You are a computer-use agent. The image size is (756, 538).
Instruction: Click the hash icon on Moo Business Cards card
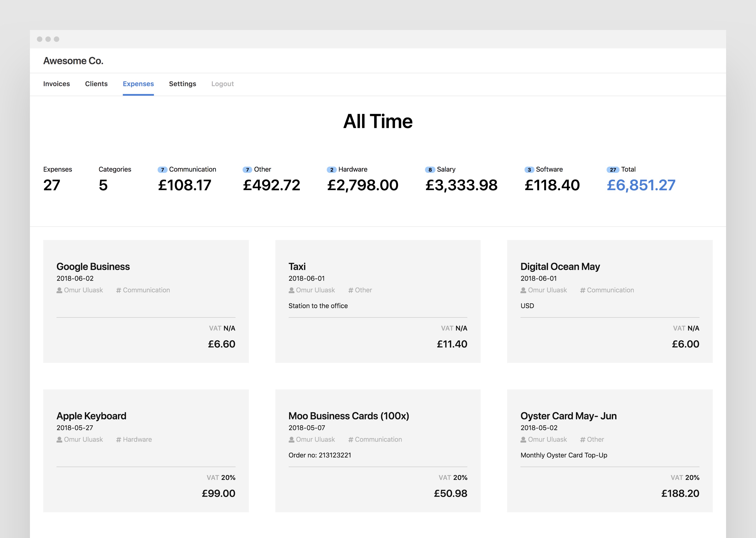(x=350, y=439)
